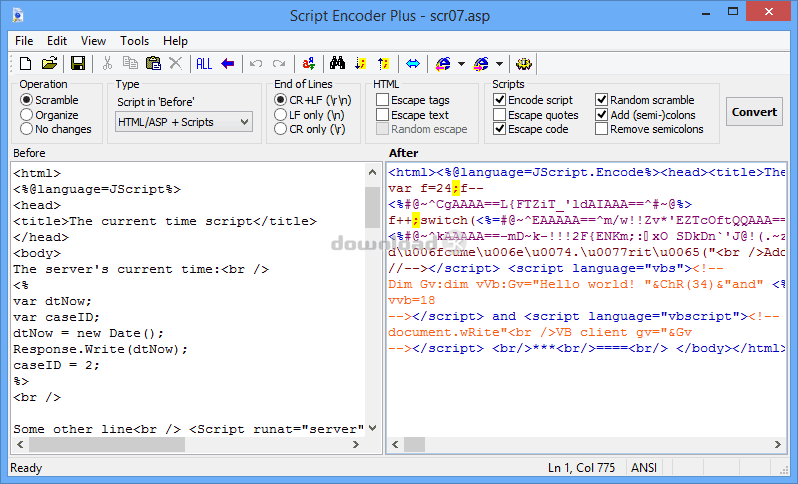Select the No changes operation

(56, 129)
